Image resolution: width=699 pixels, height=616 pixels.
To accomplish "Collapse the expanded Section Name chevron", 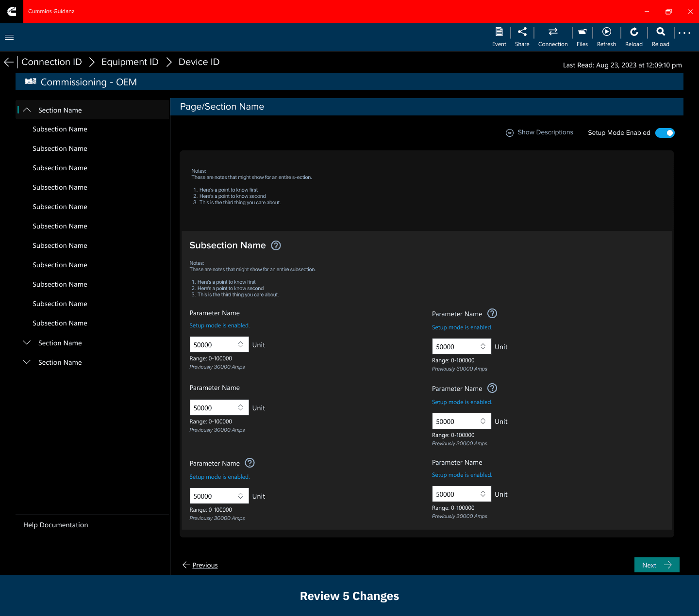I will [27, 110].
